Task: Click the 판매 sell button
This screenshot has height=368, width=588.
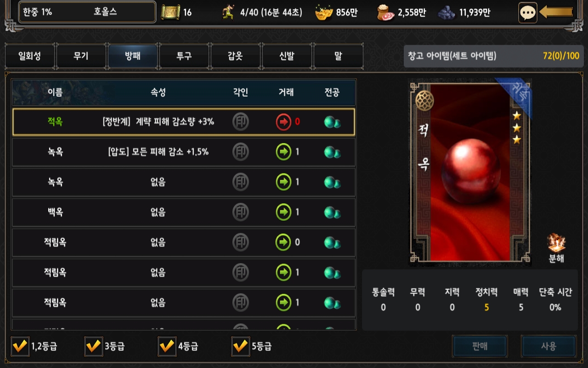Action: pyautogui.click(x=480, y=346)
